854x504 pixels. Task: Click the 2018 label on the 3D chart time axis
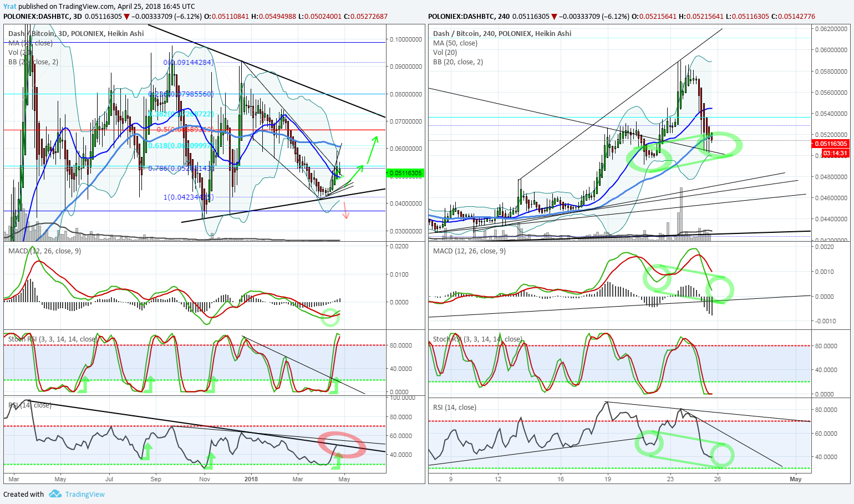(x=251, y=479)
